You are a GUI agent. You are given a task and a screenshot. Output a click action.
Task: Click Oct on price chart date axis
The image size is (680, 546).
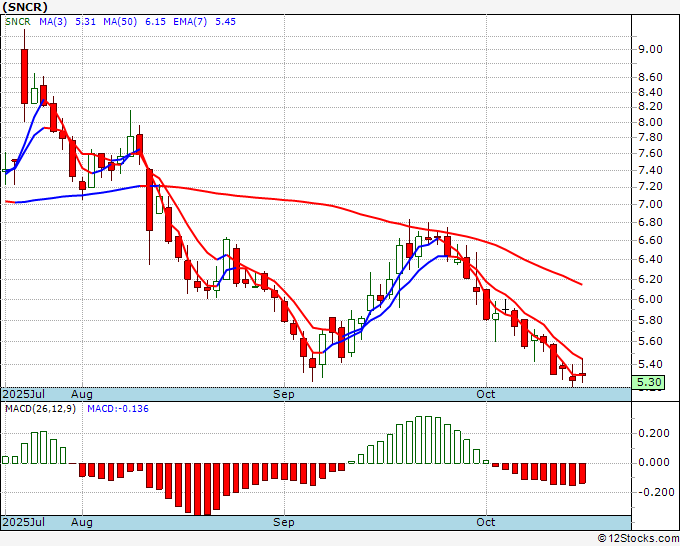point(485,394)
